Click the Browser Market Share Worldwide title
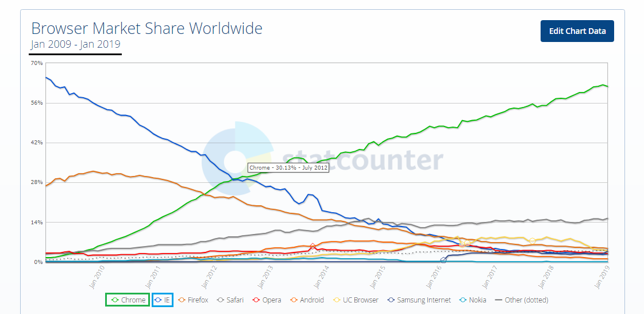Viewport: 644px width, 314px height. pos(146,28)
